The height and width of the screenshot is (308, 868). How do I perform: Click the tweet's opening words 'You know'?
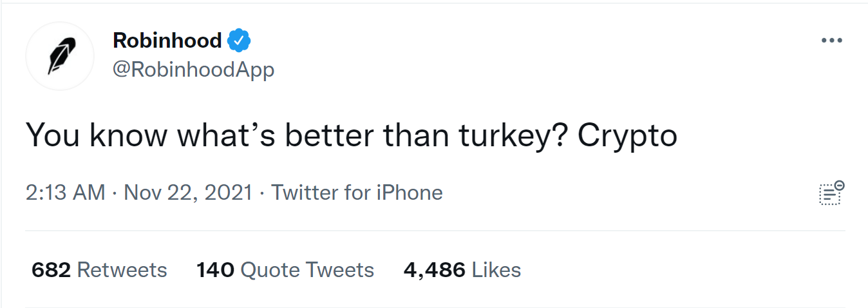(x=90, y=136)
